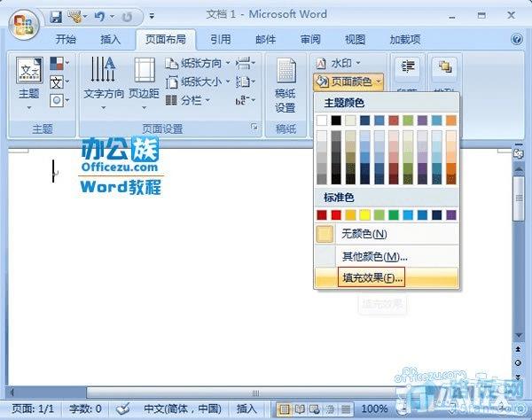Pick standard green color swatch
This screenshot has width=532, height=420.
pyautogui.click(x=394, y=215)
